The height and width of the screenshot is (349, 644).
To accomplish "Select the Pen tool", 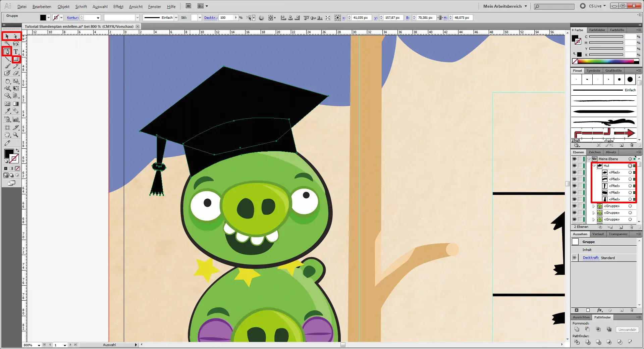I will coord(7,51).
